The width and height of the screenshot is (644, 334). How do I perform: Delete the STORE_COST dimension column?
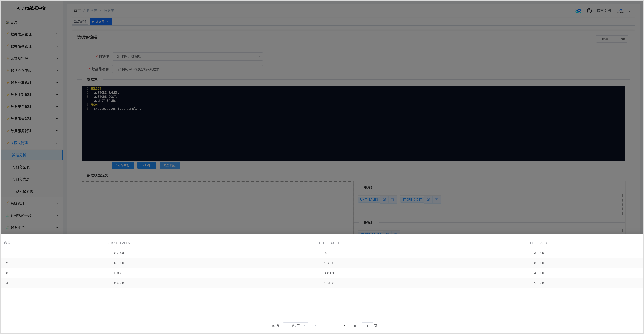(437, 199)
